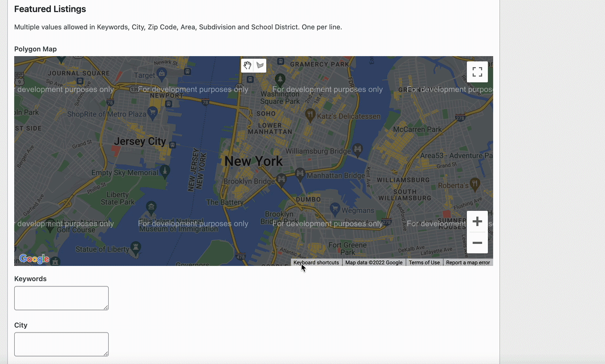Click the Wegmans shopping cart marker
This screenshot has width=605, height=364.
335,210
